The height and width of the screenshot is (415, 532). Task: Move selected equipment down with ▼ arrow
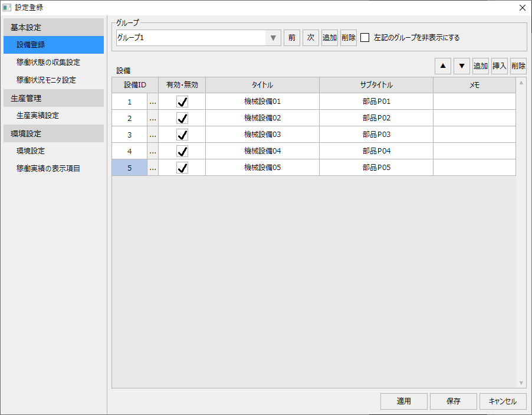(x=461, y=66)
